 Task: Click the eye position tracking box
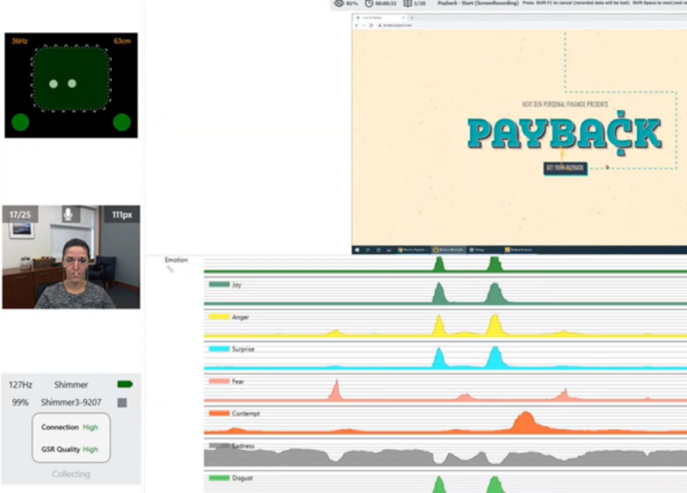[71, 79]
